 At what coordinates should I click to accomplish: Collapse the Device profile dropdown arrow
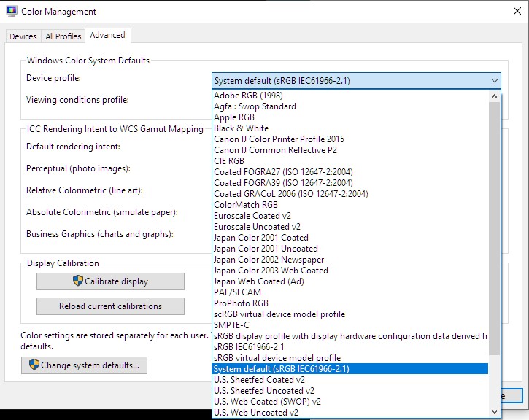[495, 80]
